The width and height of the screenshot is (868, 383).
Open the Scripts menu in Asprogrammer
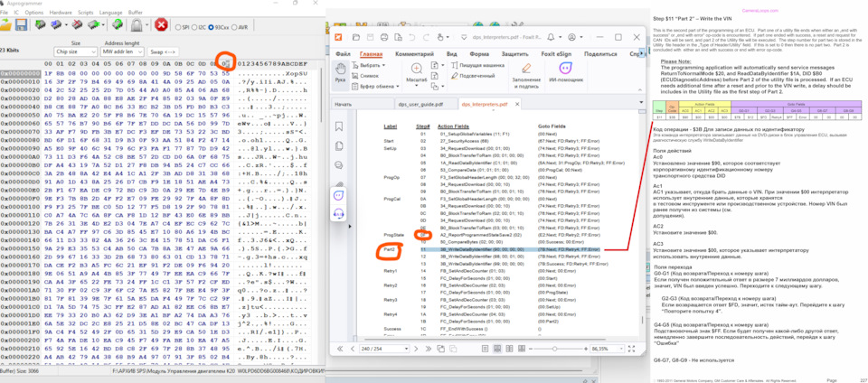click(x=85, y=12)
